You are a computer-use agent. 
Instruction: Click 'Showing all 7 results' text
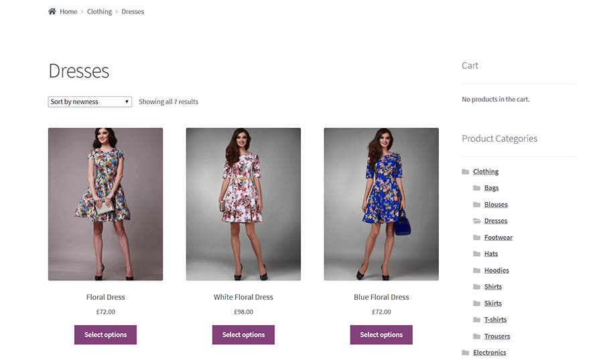point(168,102)
